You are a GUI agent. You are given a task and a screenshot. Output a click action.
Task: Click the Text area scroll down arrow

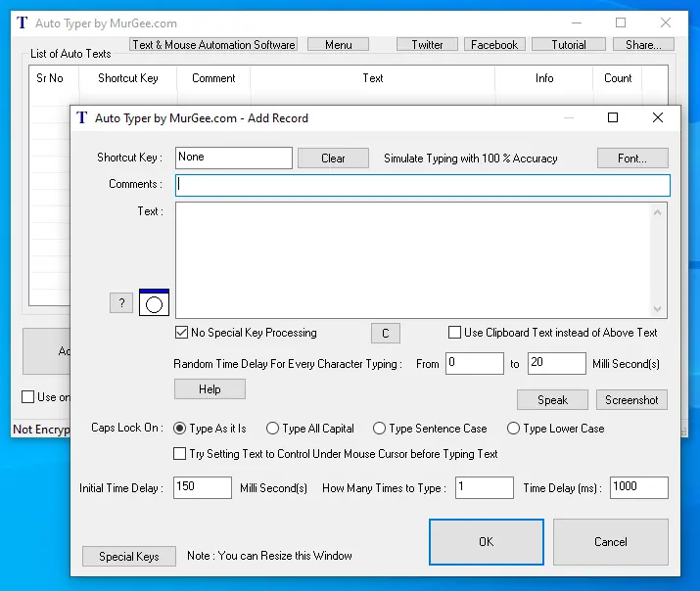pos(657,308)
